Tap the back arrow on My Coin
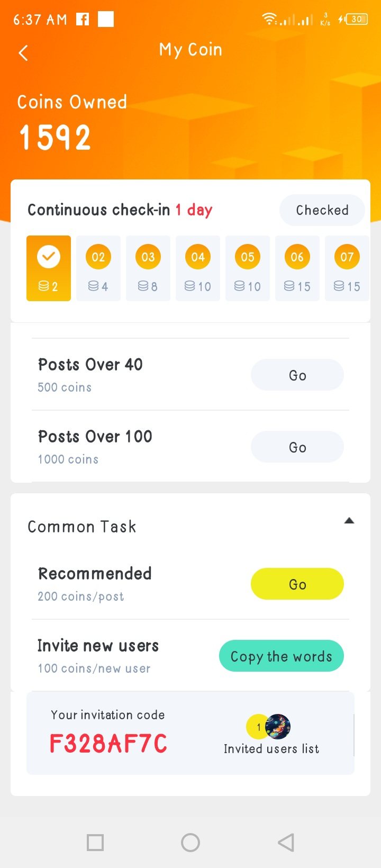 [x=23, y=52]
